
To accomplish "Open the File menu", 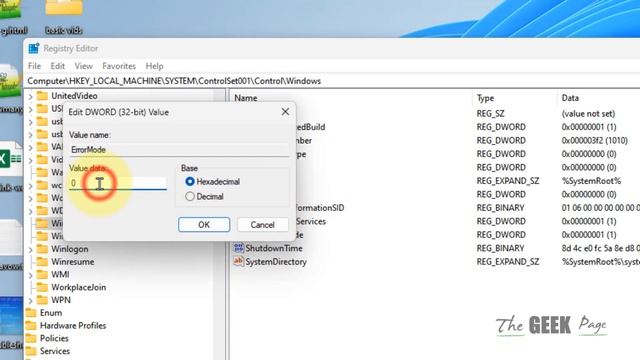I will (x=34, y=66).
